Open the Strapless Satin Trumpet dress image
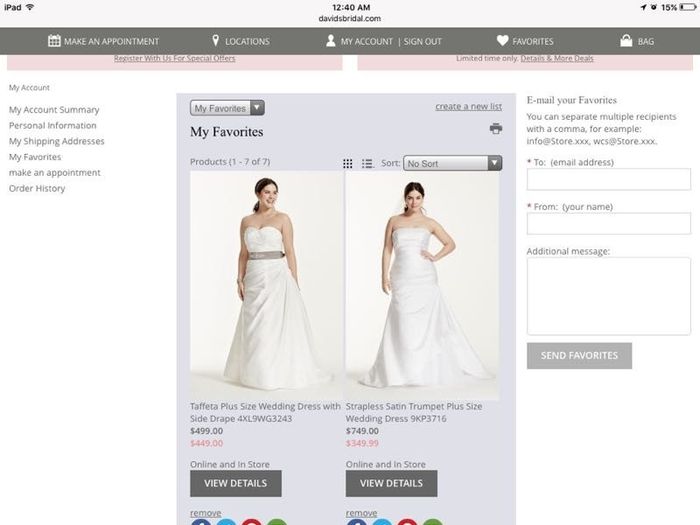This screenshot has height=525, width=700. [422, 286]
